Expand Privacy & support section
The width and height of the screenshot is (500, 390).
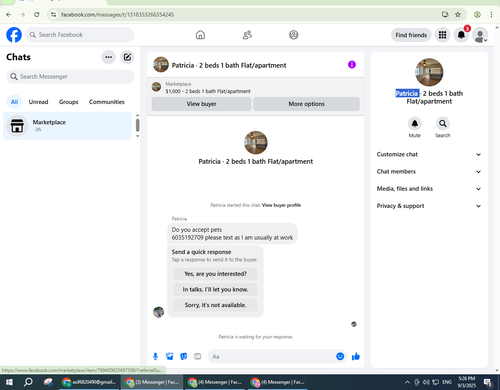click(429, 206)
